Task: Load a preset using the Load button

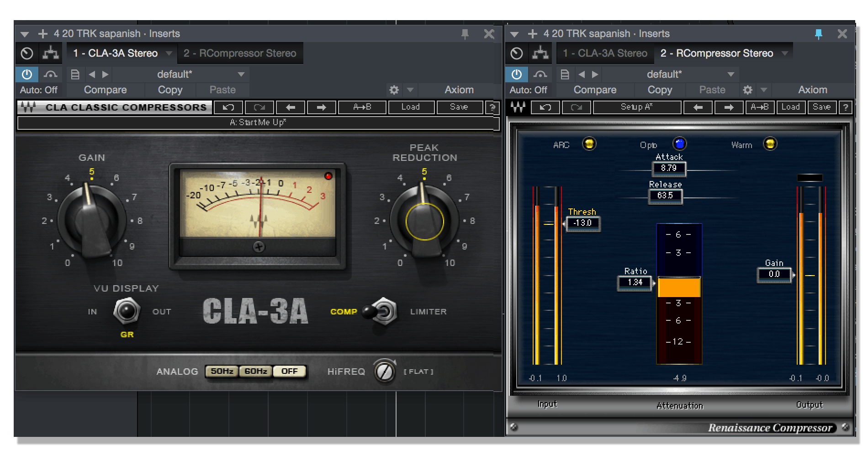Action: pyautogui.click(x=410, y=107)
